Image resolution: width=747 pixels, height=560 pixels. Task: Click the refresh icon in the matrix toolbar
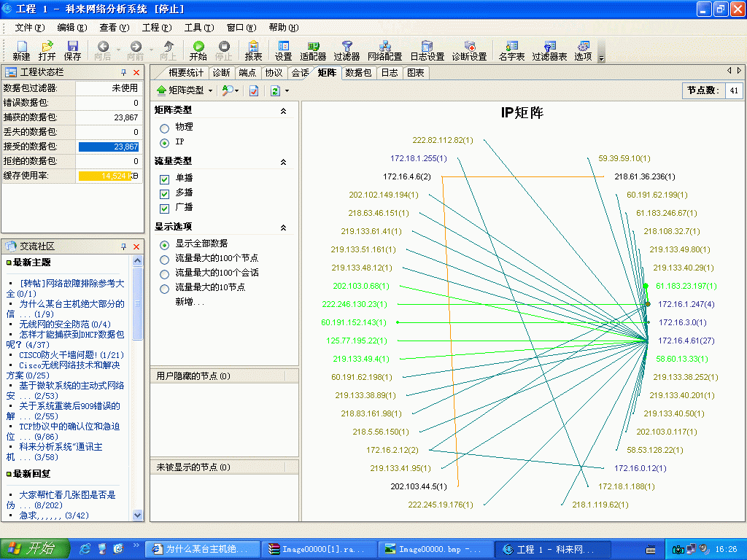click(x=275, y=90)
